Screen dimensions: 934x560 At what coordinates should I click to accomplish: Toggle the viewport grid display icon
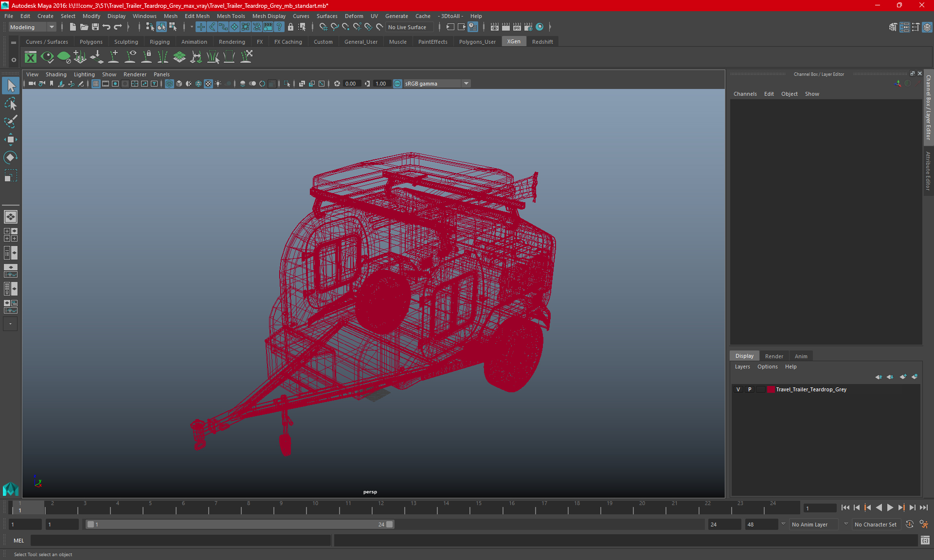pyautogui.click(x=96, y=84)
